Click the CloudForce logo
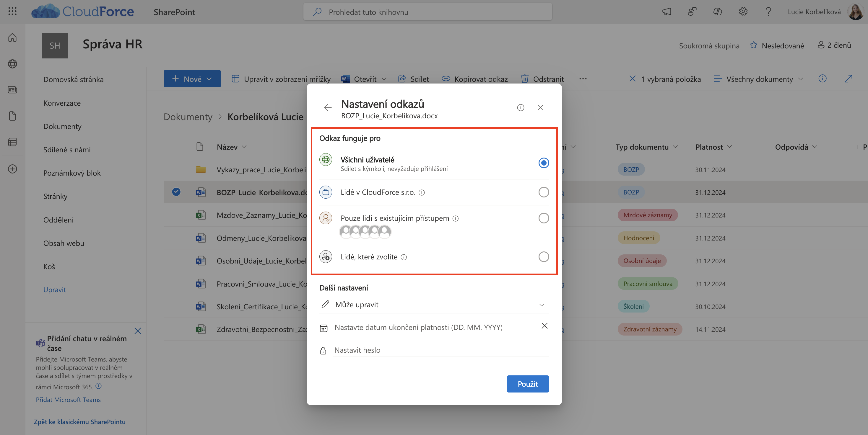868x435 pixels. pyautogui.click(x=82, y=12)
